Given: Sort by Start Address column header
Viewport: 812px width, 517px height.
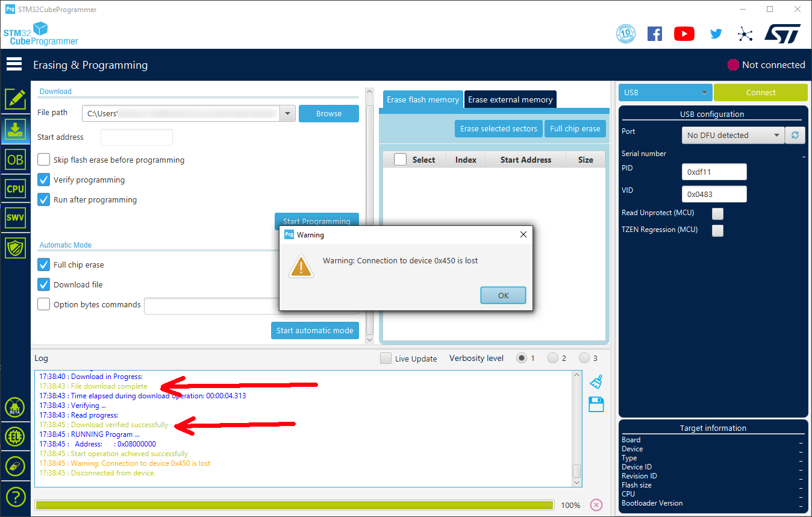Looking at the screenshot, I should click(x=526, y=160).
